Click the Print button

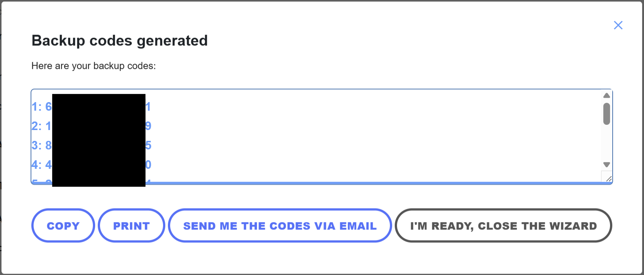(x=131, y=225)
